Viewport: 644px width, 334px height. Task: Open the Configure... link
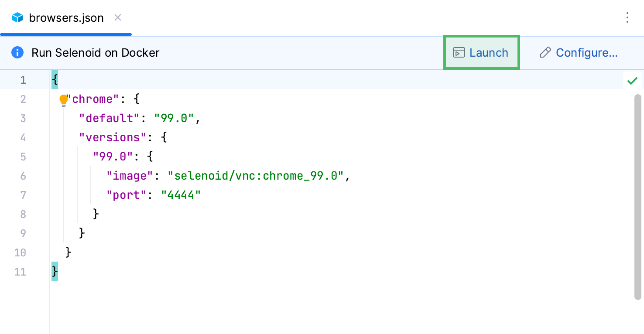[x=587, y=52]
